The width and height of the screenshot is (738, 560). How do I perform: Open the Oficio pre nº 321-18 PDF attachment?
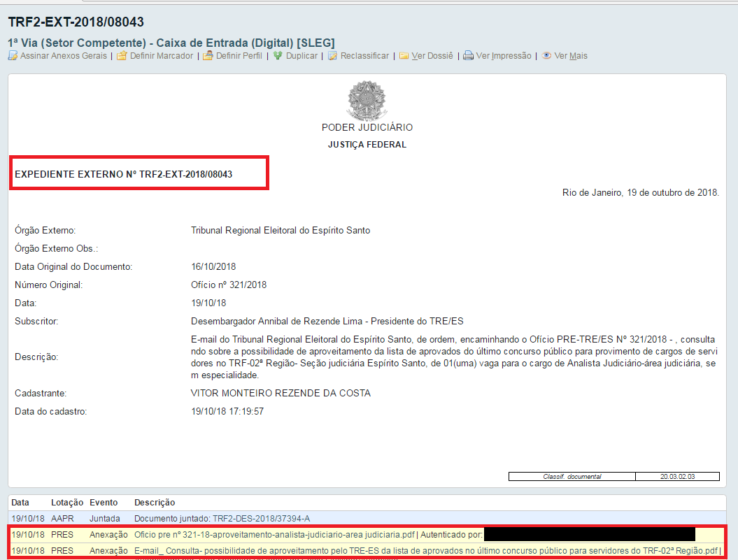point(275,535)
